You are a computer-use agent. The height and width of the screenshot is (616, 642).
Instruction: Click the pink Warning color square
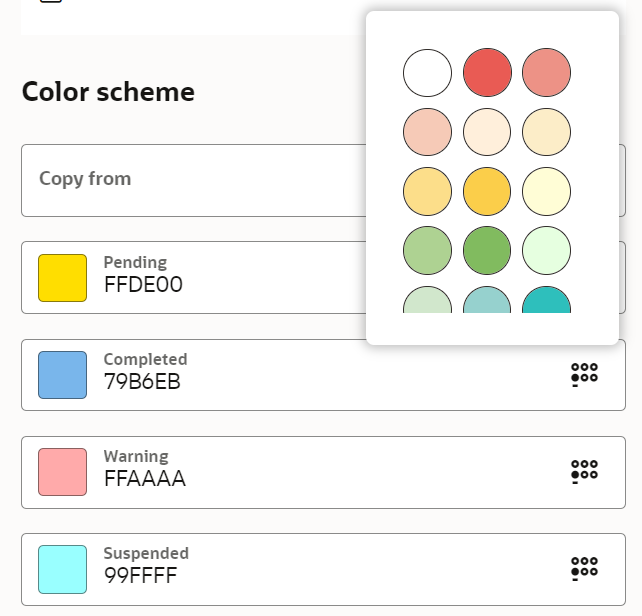point(63,472)
